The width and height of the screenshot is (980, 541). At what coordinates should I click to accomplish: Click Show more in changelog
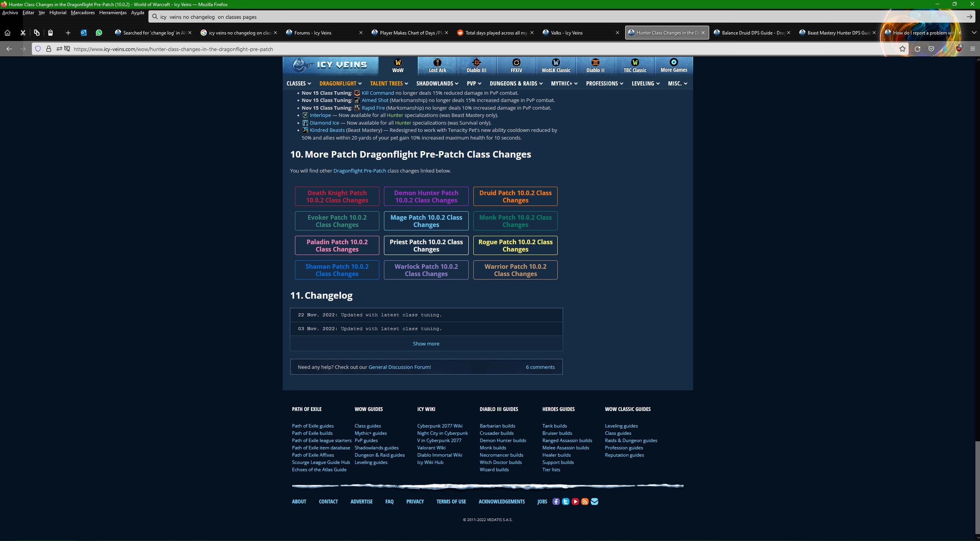tap(426, 344)
